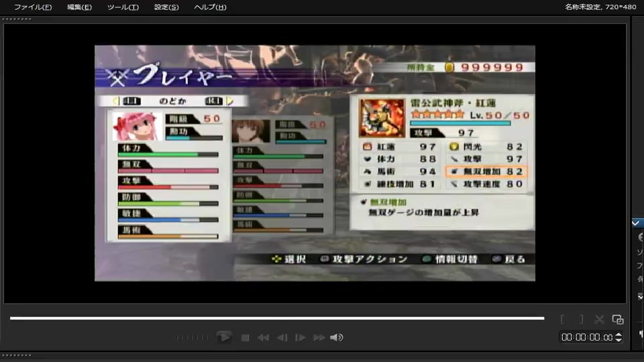Click the timecode field 00:00:00.00
The height and width of the screenshot is (362, 644).
click(587, 337)
